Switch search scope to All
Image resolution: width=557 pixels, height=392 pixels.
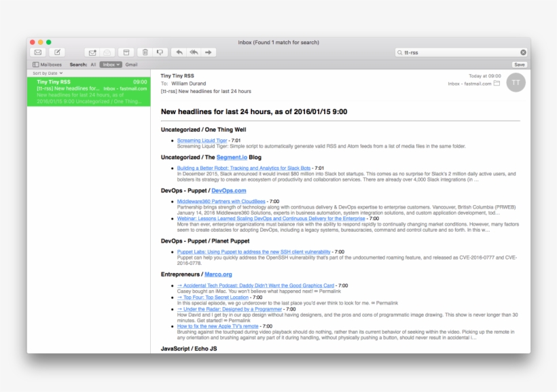coord(93,65)
